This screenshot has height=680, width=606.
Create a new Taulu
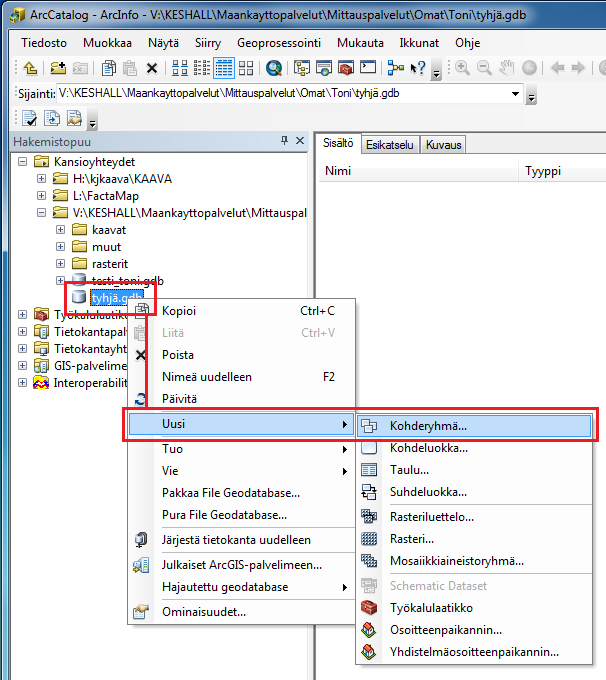(x=474, y=471)
